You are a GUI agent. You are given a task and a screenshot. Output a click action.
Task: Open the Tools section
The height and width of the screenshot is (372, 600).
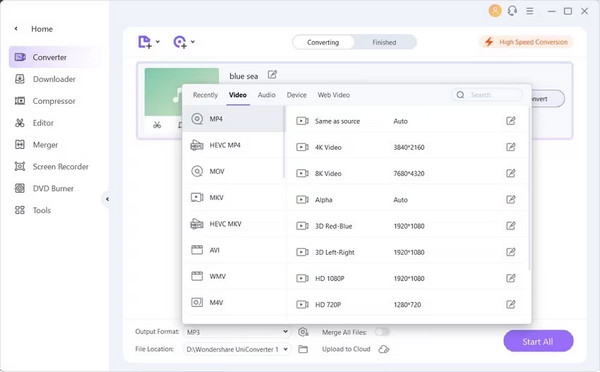click(x=33, y=210)
